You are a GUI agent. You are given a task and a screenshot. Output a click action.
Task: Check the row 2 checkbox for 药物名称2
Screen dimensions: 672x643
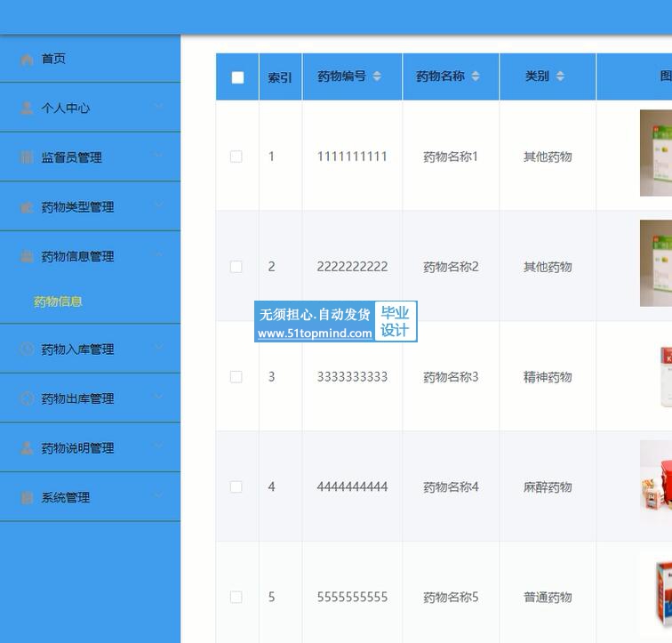[x=236, y=267]
